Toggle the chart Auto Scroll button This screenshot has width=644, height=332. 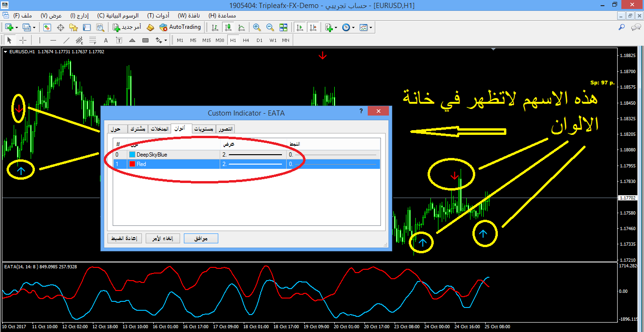(299, 27)
